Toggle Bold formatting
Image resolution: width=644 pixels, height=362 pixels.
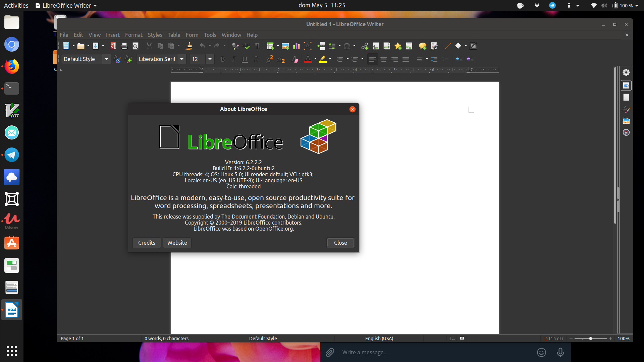coord(223,59)
